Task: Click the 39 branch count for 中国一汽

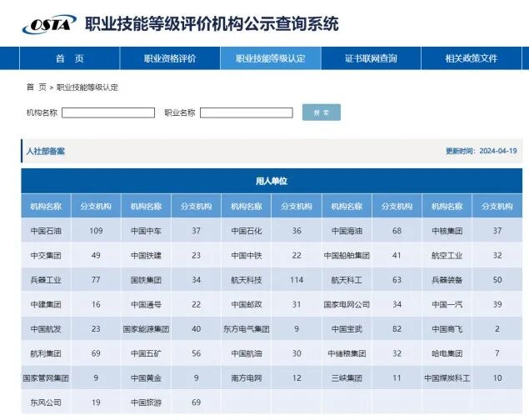Action: tap(497, 304)
